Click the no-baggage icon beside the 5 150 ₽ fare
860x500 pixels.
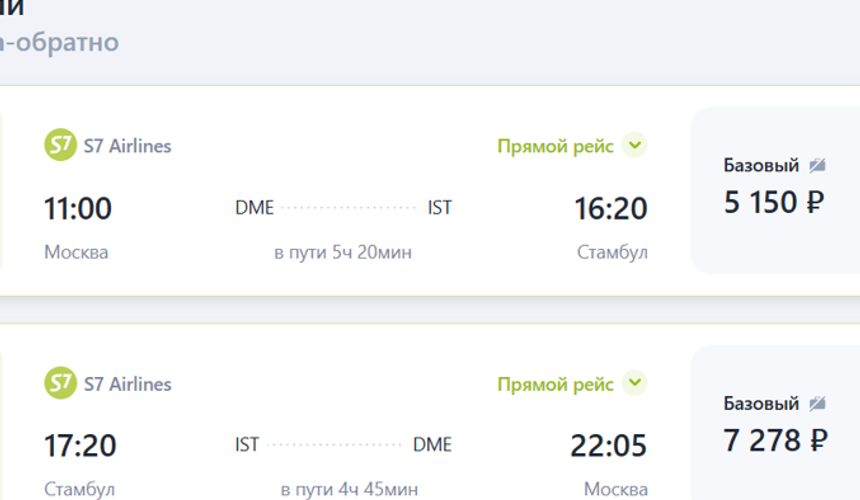click(x=817, y=165)
